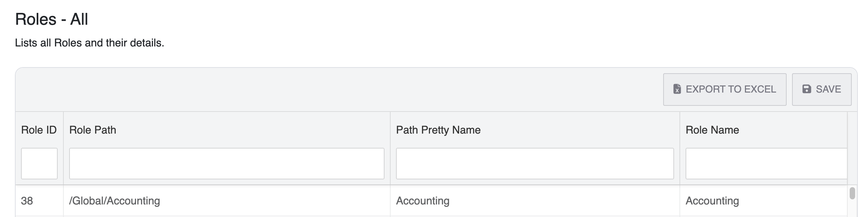This screenshot has width=868, height=217.
Task: Click the Excel file icon
Action: pos(677,89)
